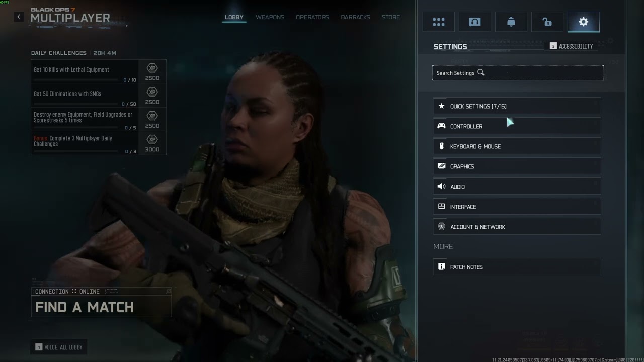Click the Daily Challenges header
The image size is (644, 362).
coord(59,53)
